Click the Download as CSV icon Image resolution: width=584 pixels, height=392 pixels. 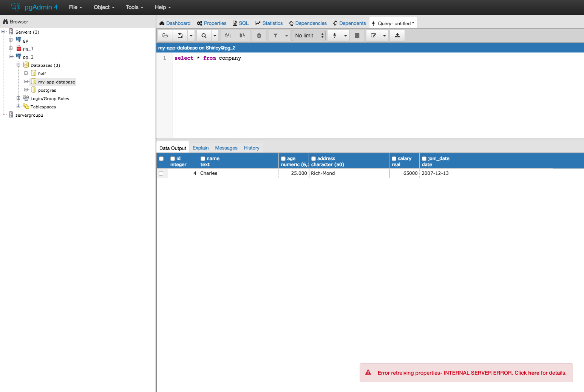tap(397, 35)
